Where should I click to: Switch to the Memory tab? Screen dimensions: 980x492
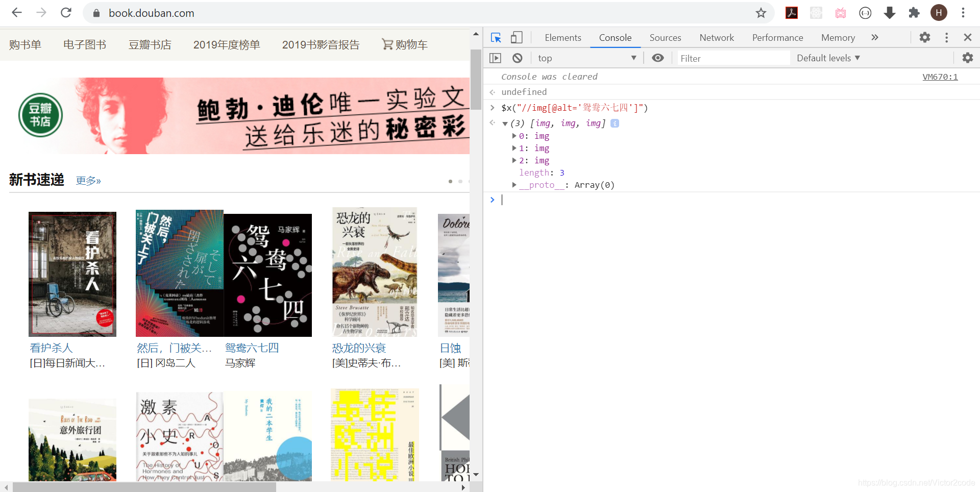click(838, 38)
